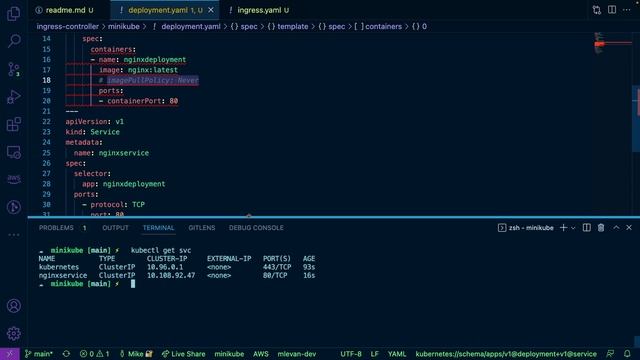Select the Terminal panel tab
640x360 pixels.
click(x=158, y=228)
